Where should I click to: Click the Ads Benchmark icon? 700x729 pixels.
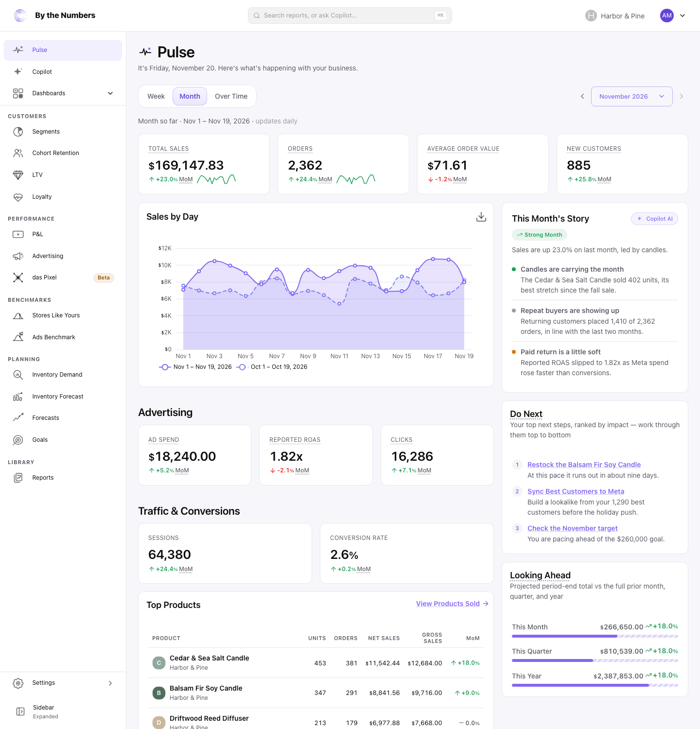click(18, 337)
